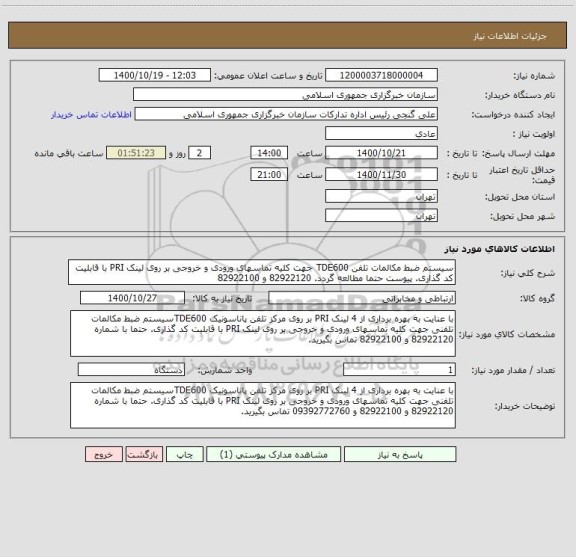Click the 'جزئیات اطلاعات نیاز' header title
The height and width of the screenshot is (557, 576).
click(x=510, y=36)
